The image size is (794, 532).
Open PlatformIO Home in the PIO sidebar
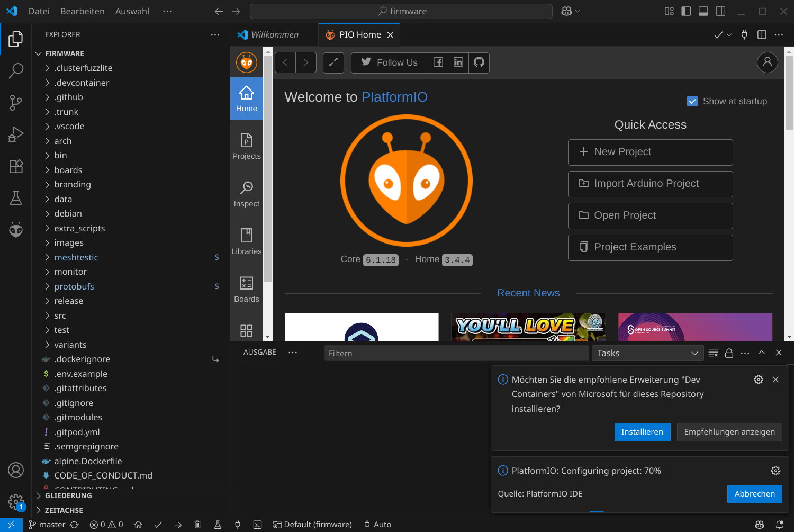coord(246,98)
